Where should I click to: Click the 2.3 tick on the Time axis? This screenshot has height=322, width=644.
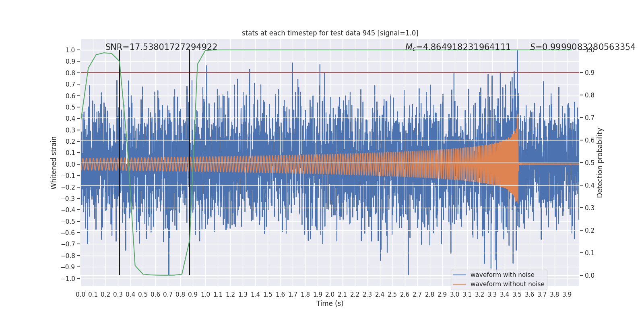click(367, 295)
